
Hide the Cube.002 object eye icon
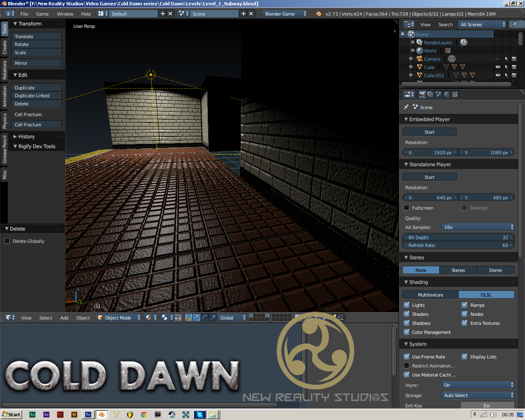498,75
